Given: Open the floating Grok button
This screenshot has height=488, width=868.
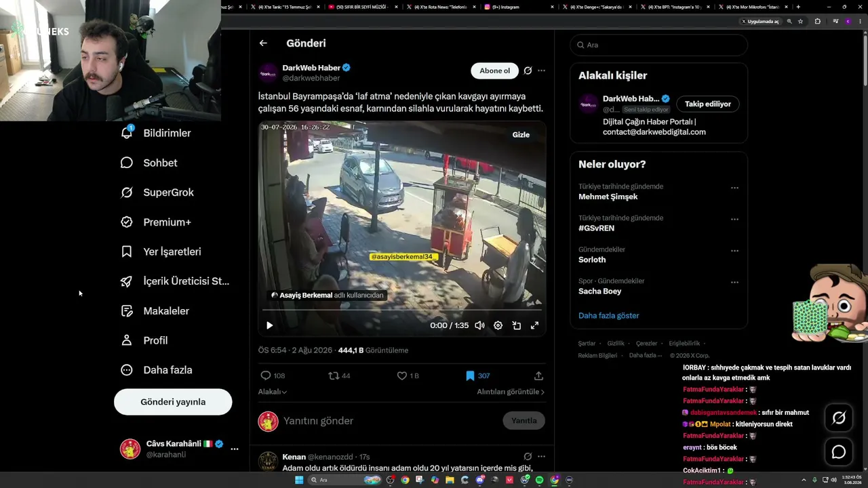Looking at the screenshot, I should (x=839, y=418).
